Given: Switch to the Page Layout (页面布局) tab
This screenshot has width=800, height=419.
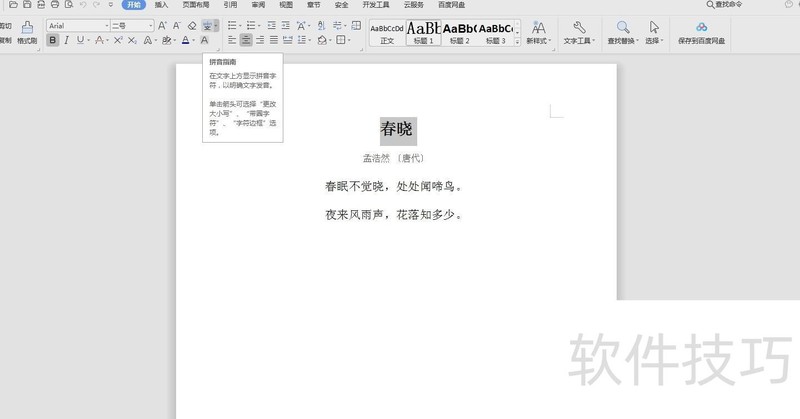Looking at the screenshot, I should click(196, 5).
